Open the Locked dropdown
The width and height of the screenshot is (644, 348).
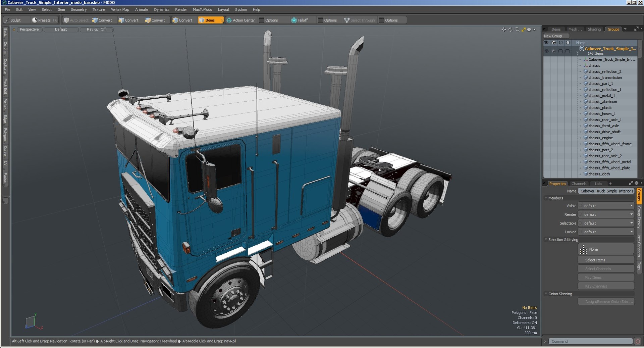click(608, 232)
